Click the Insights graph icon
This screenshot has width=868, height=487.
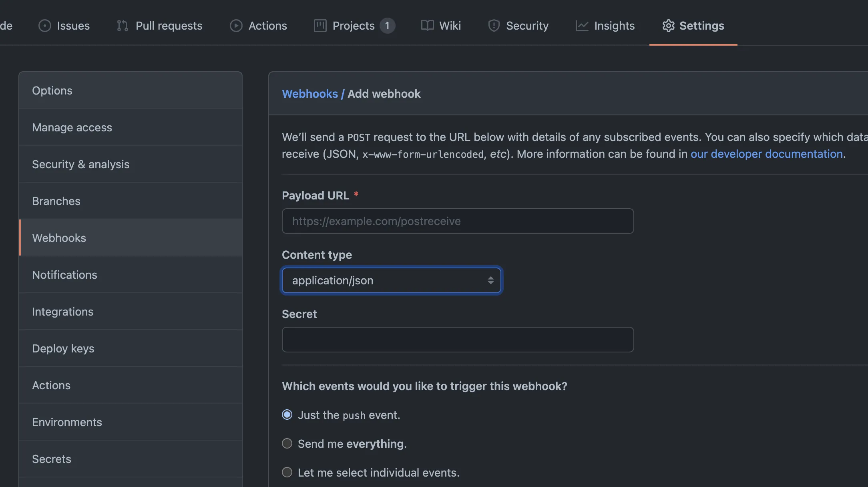pyautogui.click(x=582, y=26)
